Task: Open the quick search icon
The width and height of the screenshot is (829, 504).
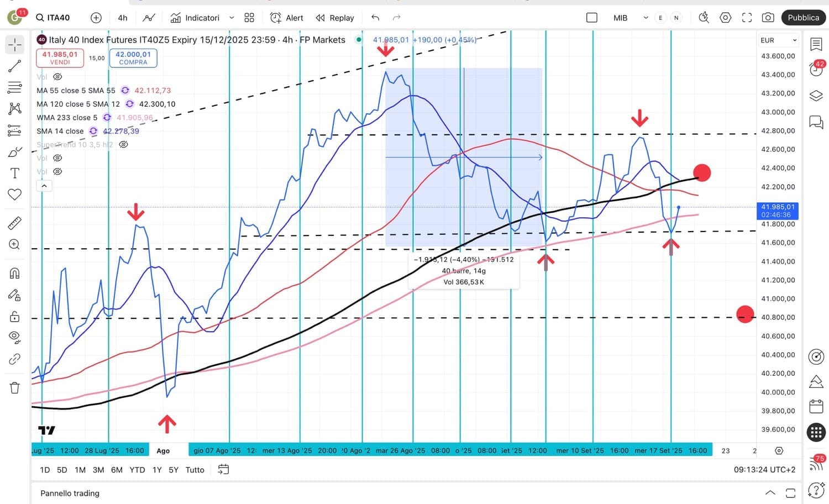Action: (x=704, y=18)
